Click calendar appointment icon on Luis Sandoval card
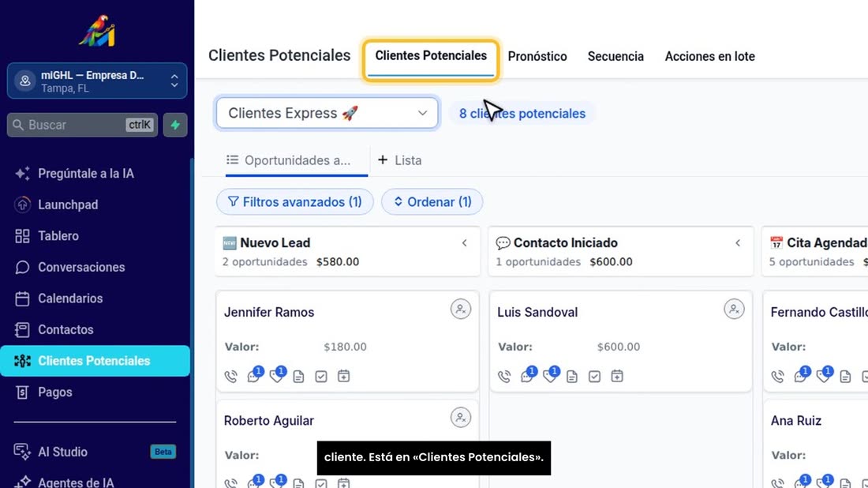The width and height of the screenshot is (868, 488). click(617, 376)
